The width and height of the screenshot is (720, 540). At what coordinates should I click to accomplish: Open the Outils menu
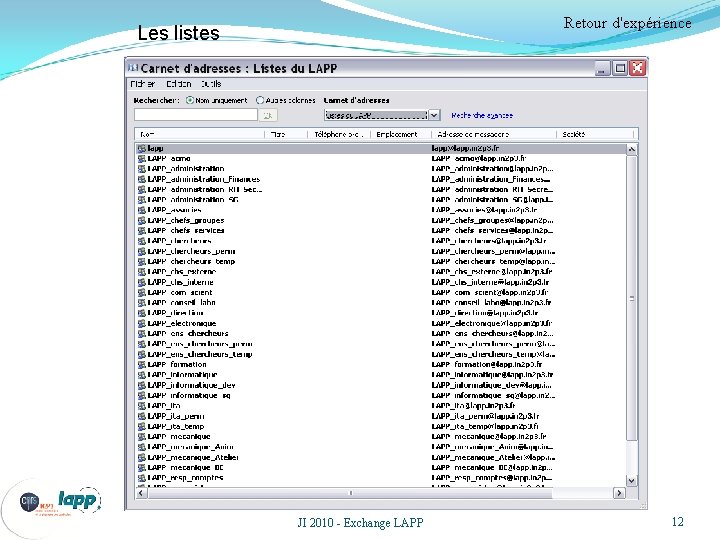(211, 84)
